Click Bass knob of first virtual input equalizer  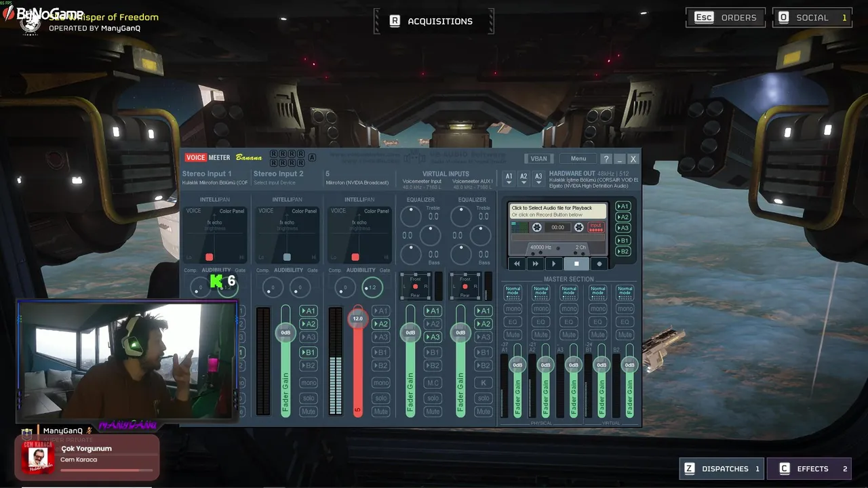[x=410, y=254]
